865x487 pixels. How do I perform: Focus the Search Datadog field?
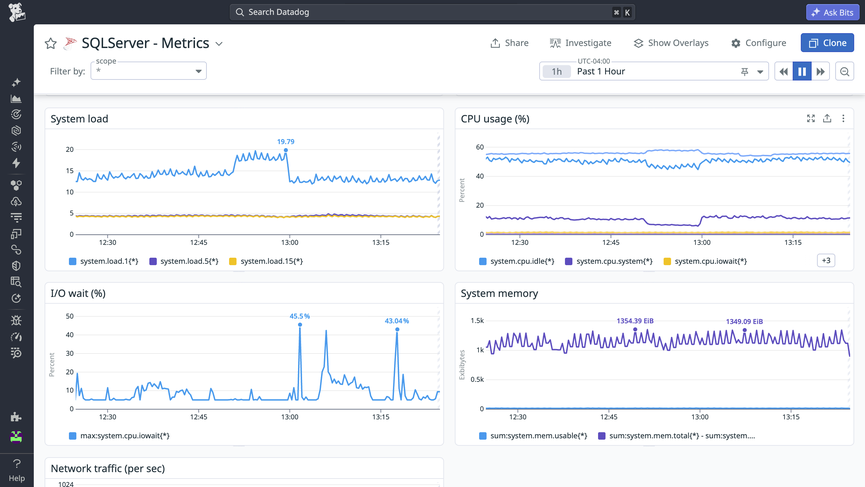click(x=432, y=12)
